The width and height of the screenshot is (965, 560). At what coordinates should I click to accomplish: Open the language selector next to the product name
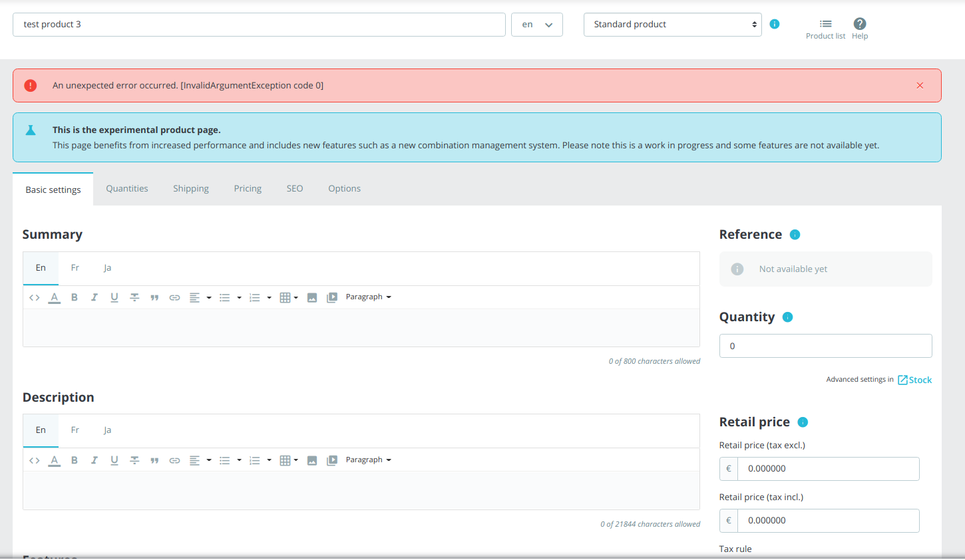pyautogui.click(x=536, y=24)
